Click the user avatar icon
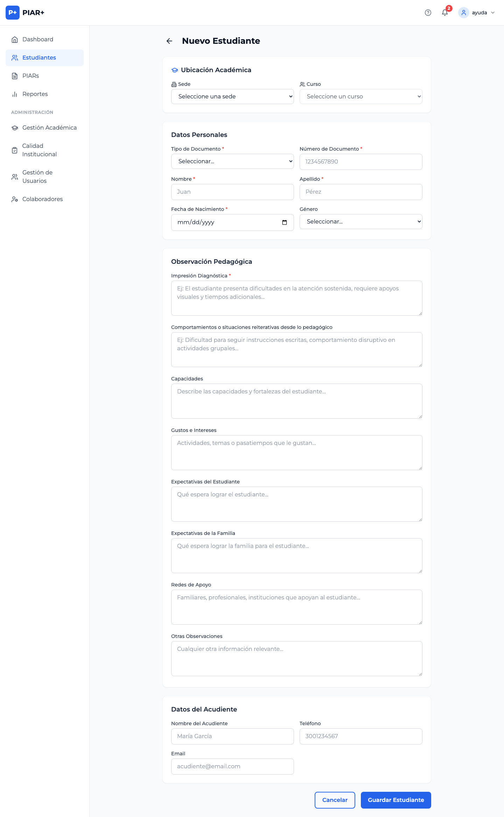This screenshot has width=504, height=817. click(463, 13)
